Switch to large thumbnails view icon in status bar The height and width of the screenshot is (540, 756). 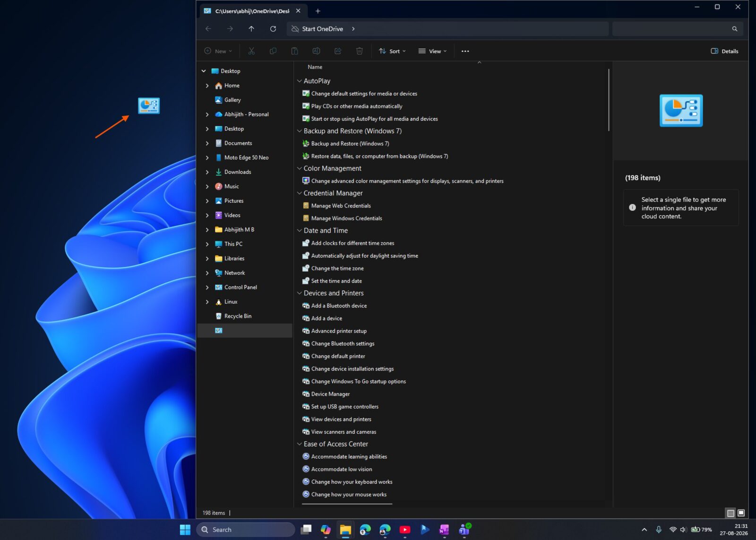click(741, 513)
